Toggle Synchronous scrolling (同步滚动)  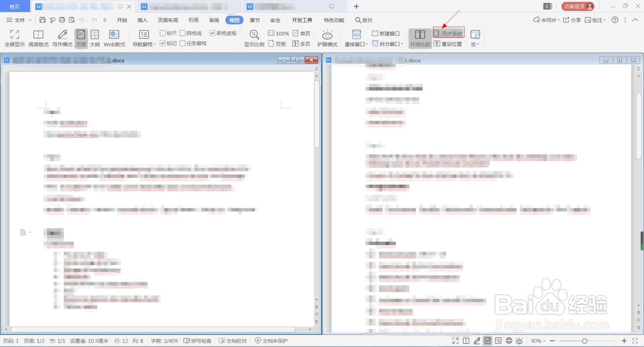(x=448, y=33)
